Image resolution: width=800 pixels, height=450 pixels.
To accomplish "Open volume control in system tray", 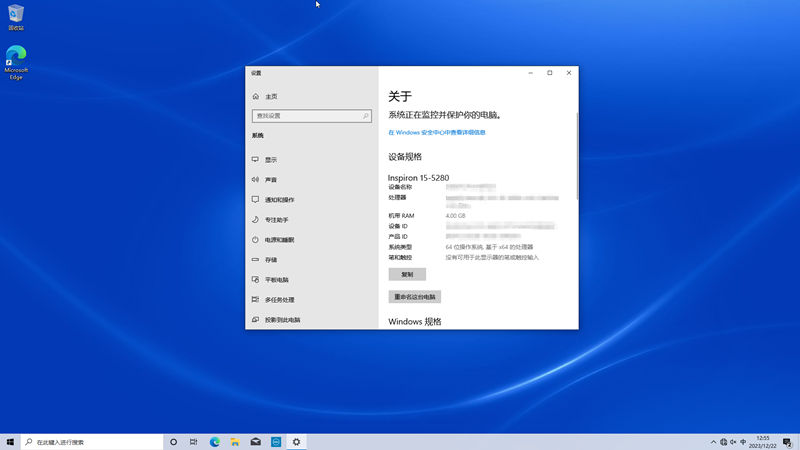I will [x=733, y=442].
